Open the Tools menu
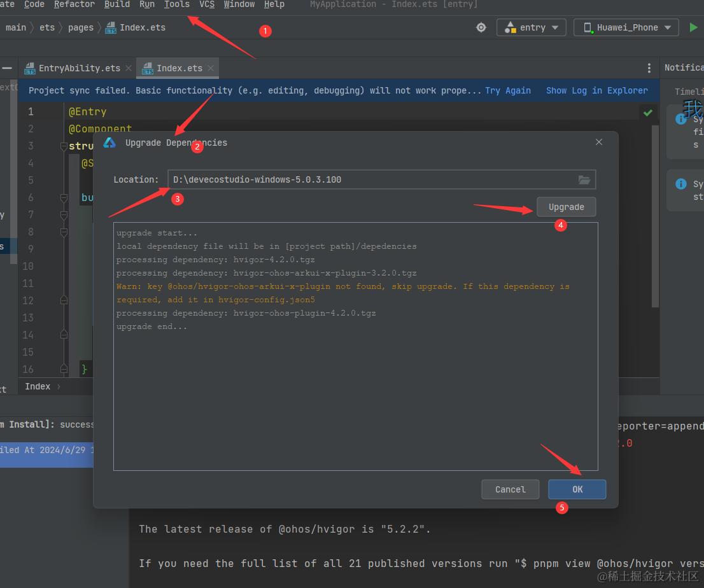The height and width of the screenshot is (588, 704). pos(176,4)
